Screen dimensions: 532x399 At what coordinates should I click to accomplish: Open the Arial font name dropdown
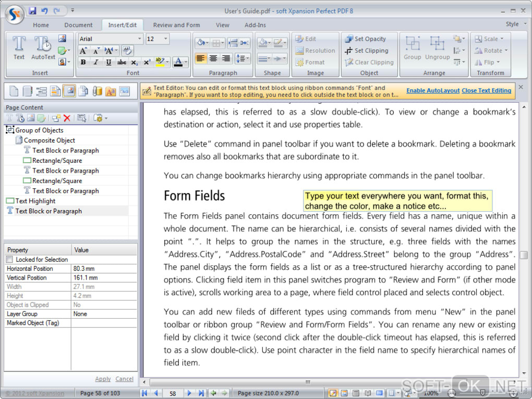(139, 39)
